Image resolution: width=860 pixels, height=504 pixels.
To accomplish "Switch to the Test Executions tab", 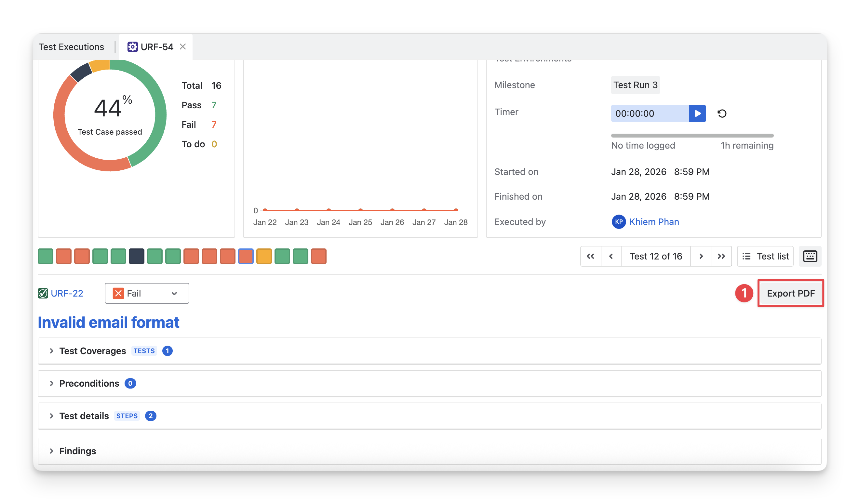I will point(71,47).
